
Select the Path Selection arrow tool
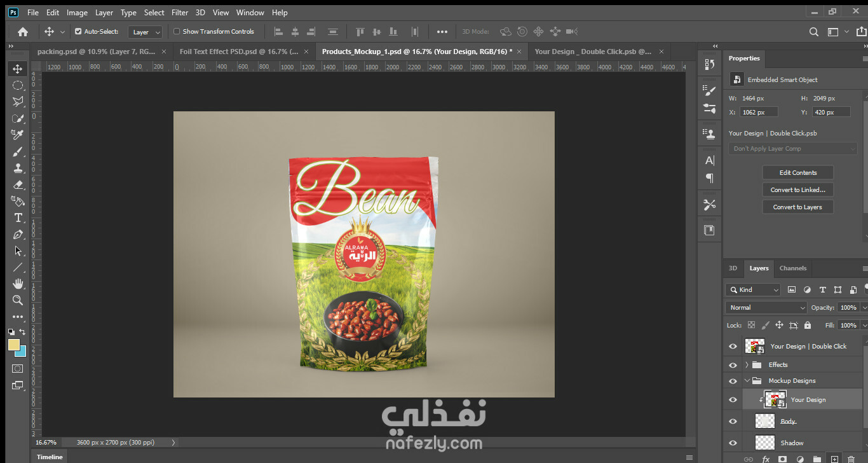(18, 251)
